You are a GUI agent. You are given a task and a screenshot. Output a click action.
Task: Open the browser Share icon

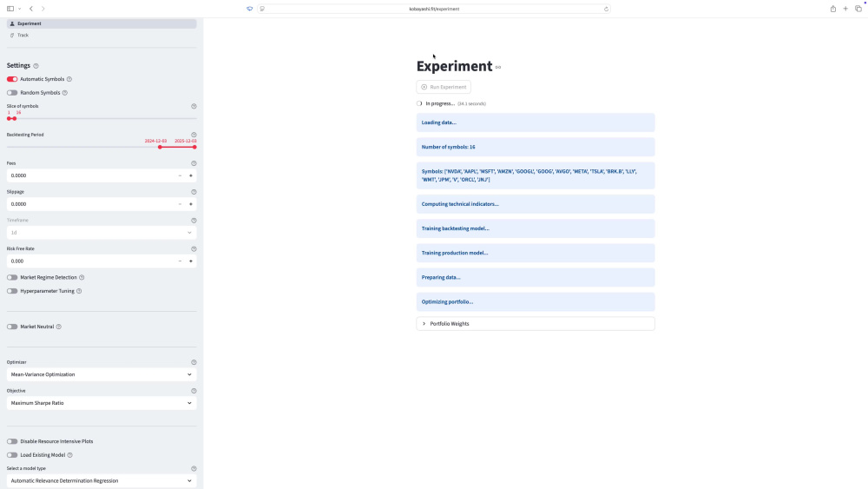coord(832,9)
